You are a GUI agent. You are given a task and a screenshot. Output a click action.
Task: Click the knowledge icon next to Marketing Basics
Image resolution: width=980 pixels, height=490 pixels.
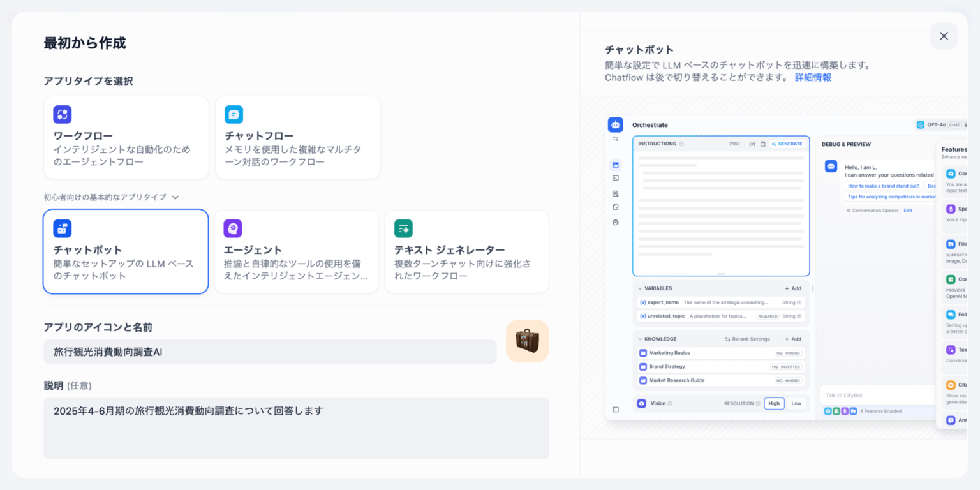point(642,352)
